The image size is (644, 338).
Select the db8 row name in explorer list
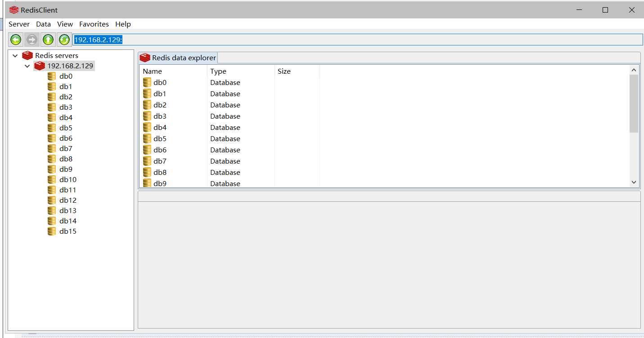[160, 172]
